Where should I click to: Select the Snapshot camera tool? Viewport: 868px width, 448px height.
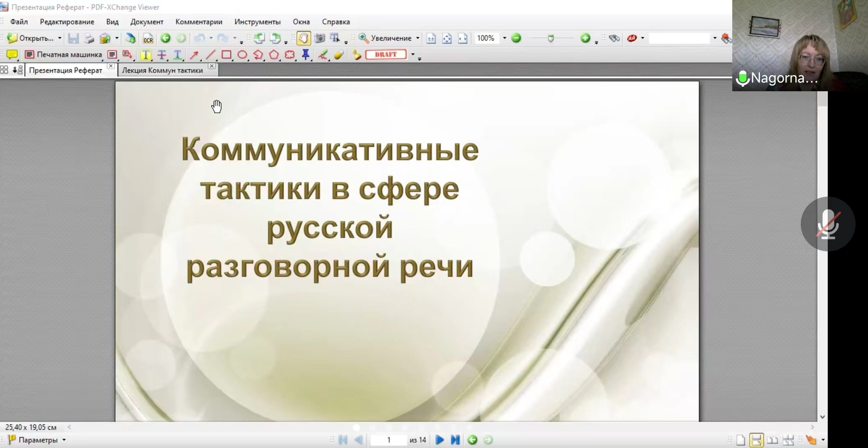(319, 39)
